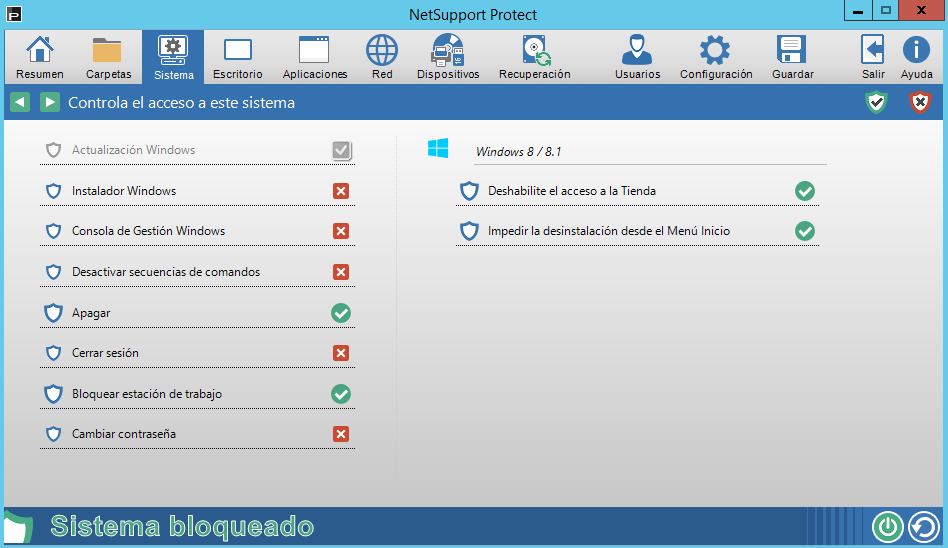Viewport: 948px width, 548px height.
Task: Click the circular restart arrow icon
Action: pyautogui.click(x=924, y=527)
